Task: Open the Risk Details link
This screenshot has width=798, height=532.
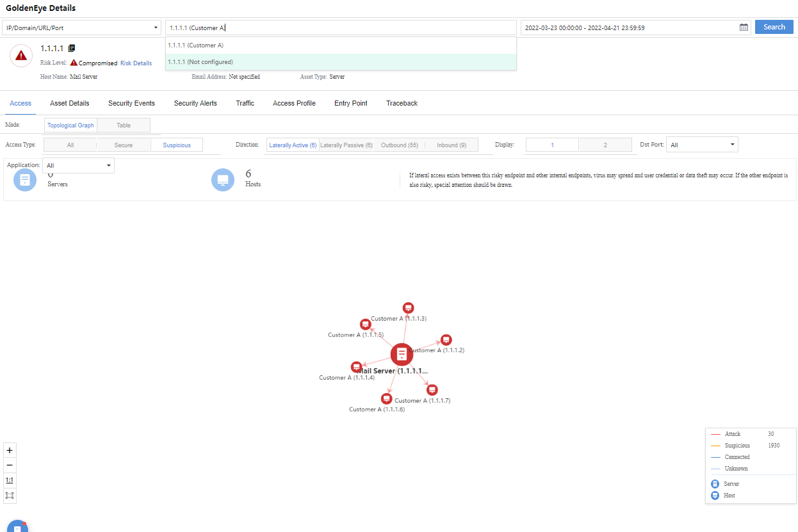Action: click(136, 63)
